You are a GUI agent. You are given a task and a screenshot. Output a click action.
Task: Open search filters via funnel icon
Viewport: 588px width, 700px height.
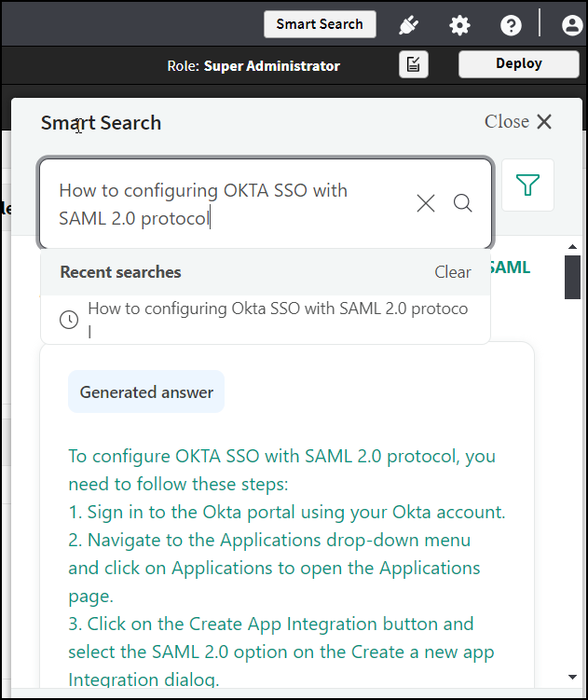coord(528,185)
